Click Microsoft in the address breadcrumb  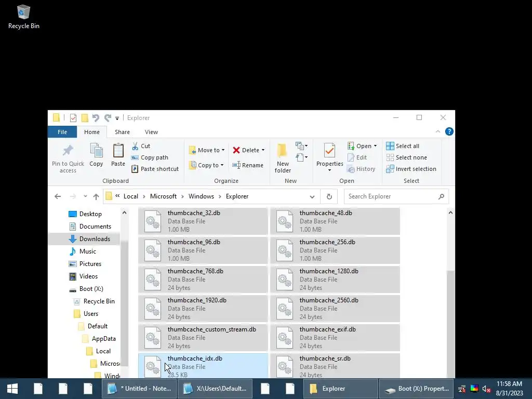coord(163,196)
